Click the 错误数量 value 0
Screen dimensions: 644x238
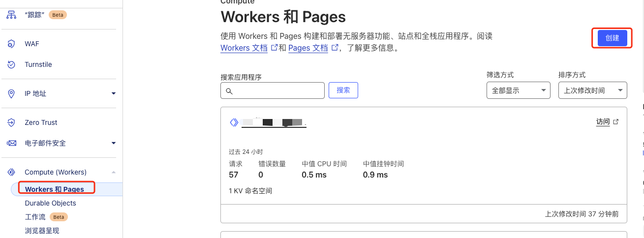tap(261, 175)
